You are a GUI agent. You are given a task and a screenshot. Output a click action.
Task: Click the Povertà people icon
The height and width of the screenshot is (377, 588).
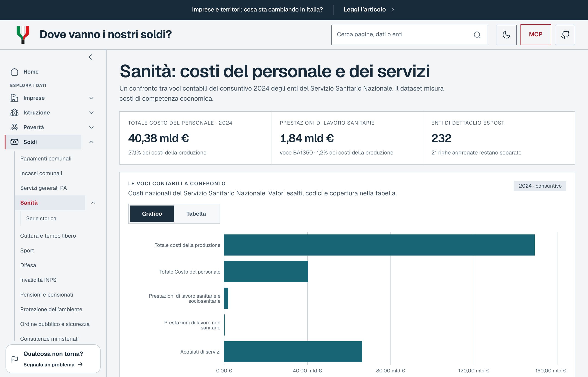14,127
